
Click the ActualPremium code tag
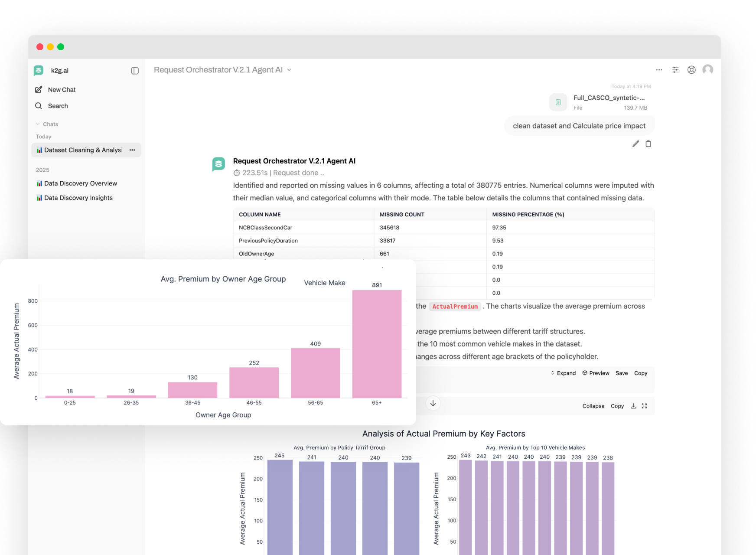(455, 307)
